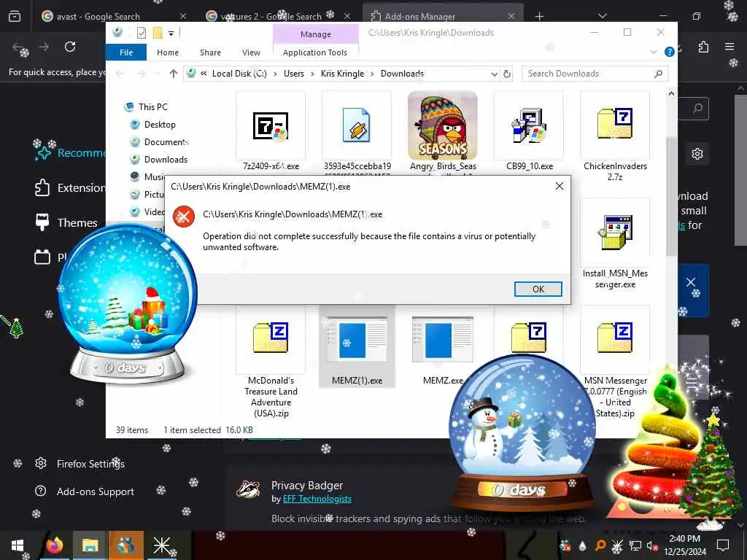Open the notification center icon
Screen dimensions: 747x560
click(723, 545)
